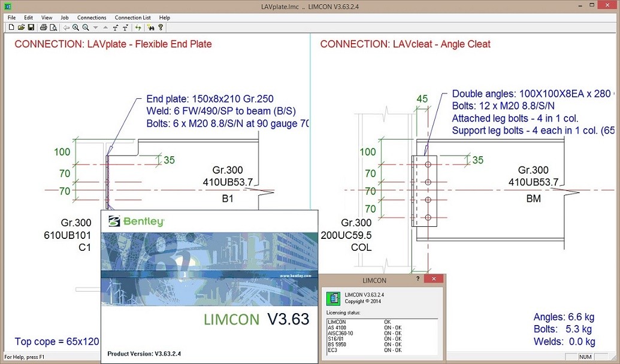
Task: Open the View menu
Action: [47, 17]
